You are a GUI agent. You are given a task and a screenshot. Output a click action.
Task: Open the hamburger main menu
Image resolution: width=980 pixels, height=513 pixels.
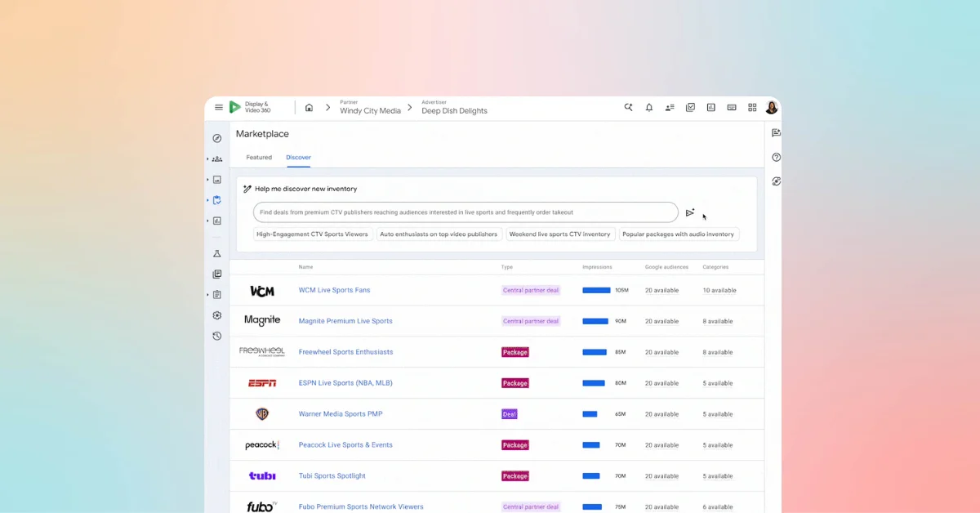point(219,108)
